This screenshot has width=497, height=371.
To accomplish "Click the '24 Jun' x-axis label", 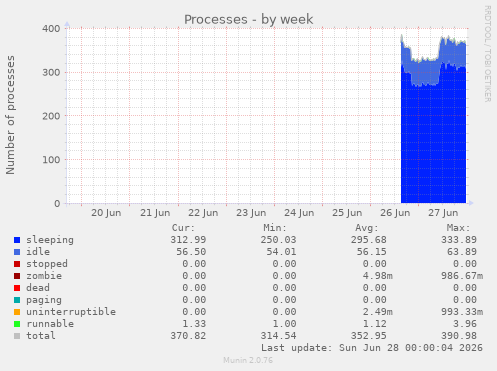I will (299, 213).
